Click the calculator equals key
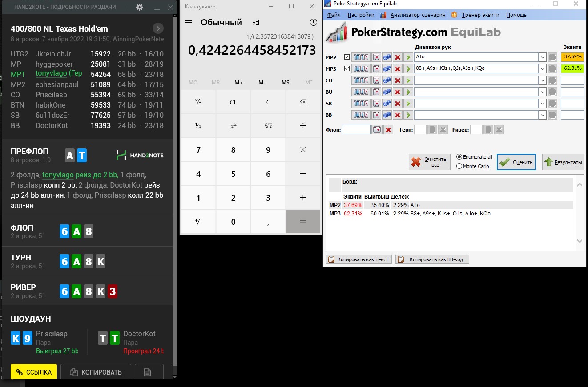 [303, 222]
